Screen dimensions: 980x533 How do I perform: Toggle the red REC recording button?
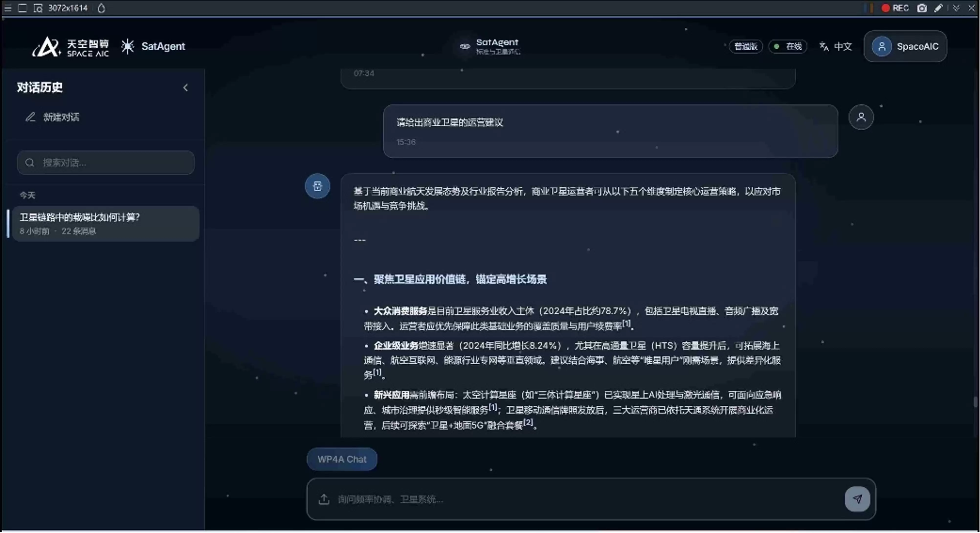tap(895, 8)
